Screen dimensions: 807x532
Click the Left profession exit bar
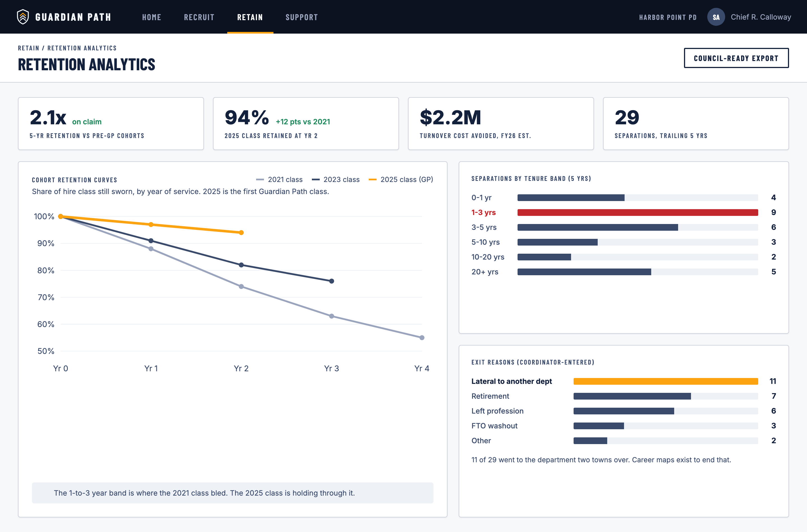[623, 411]
